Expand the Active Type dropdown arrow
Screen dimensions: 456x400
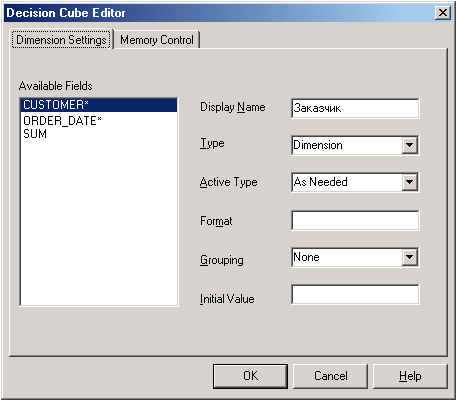(409, 182)
